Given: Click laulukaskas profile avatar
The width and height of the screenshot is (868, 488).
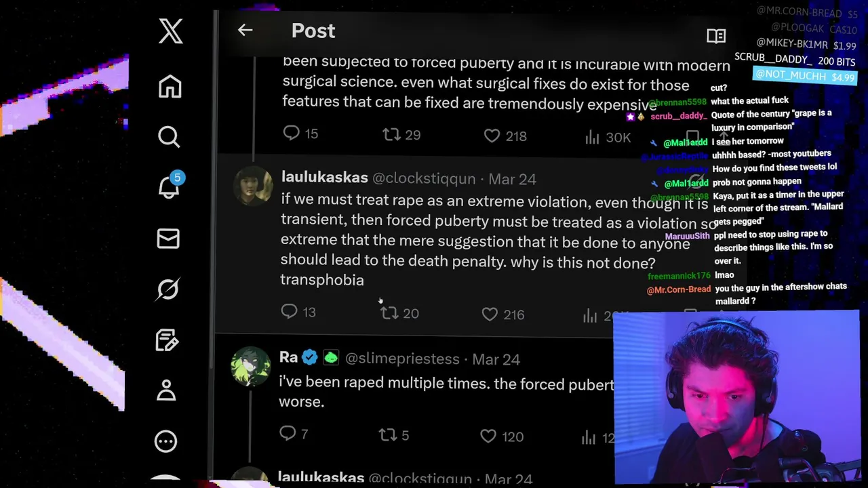Looking at the screenshot, I should click(254, 185).
